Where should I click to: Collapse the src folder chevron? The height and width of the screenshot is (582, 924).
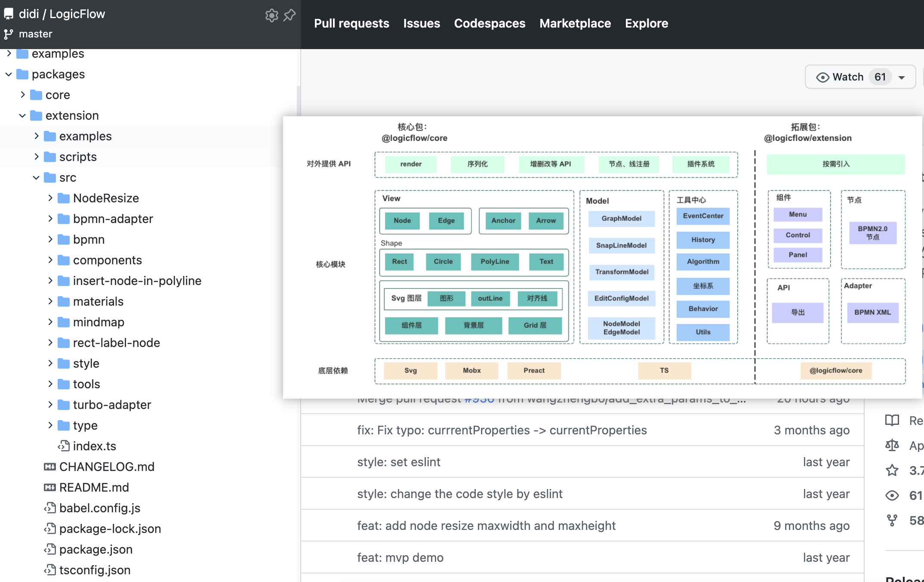click(36, 177)
